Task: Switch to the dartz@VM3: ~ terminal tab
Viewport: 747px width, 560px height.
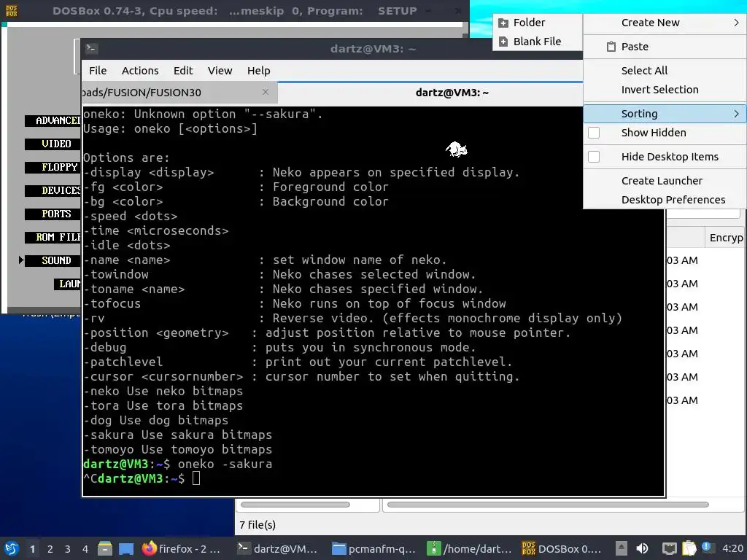Action: [452, 93]
